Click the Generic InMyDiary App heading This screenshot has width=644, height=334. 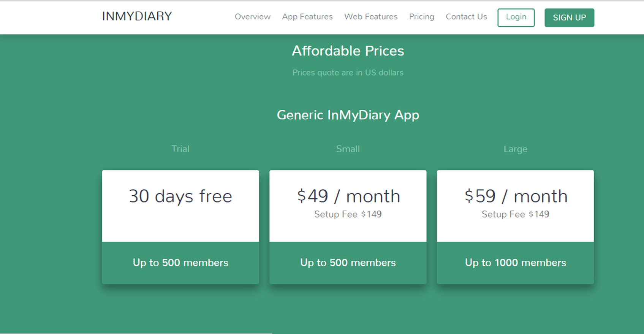(x=348, y=115)
